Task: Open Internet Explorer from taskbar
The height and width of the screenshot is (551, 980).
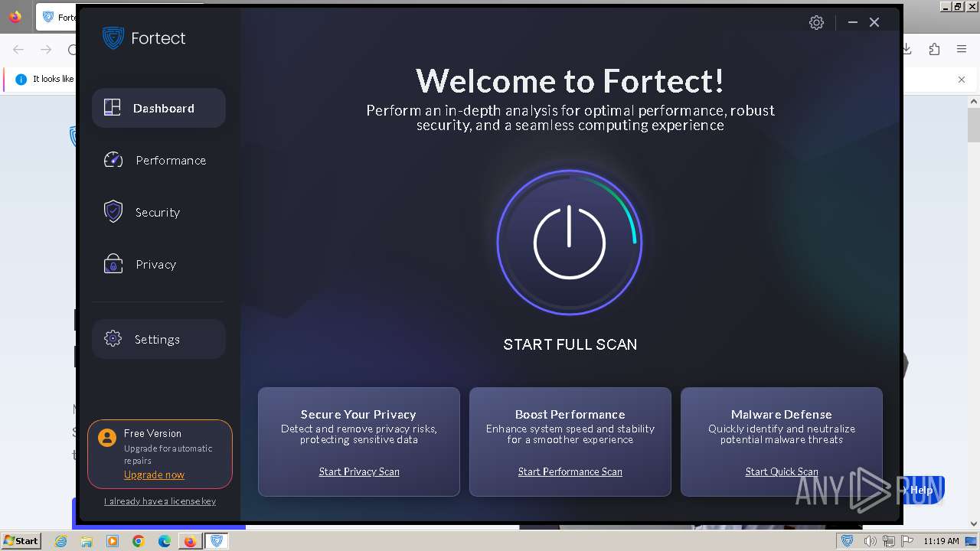Action: coord(60,541)
